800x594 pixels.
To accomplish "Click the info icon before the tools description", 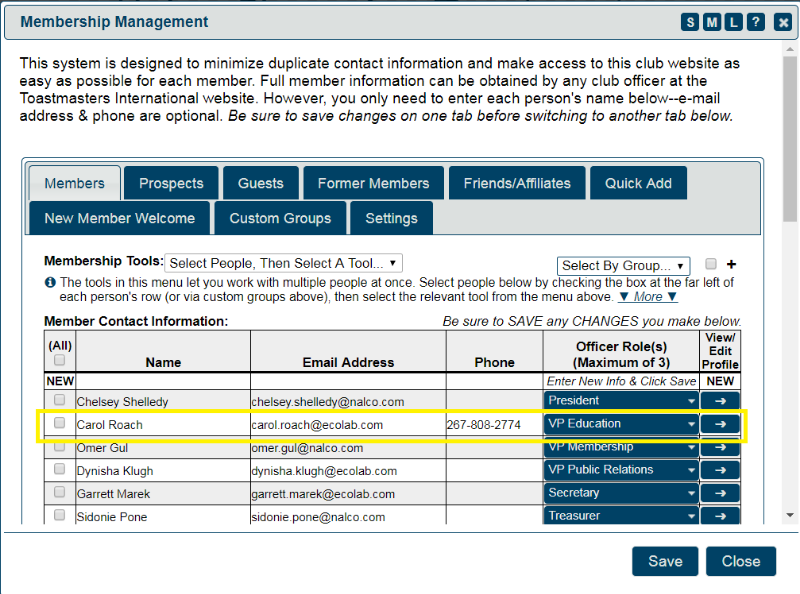I will [50, 282].
